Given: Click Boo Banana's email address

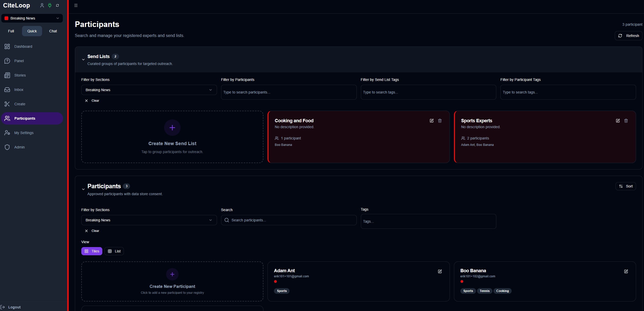Looking at the screenshot, I should [478, 276].
